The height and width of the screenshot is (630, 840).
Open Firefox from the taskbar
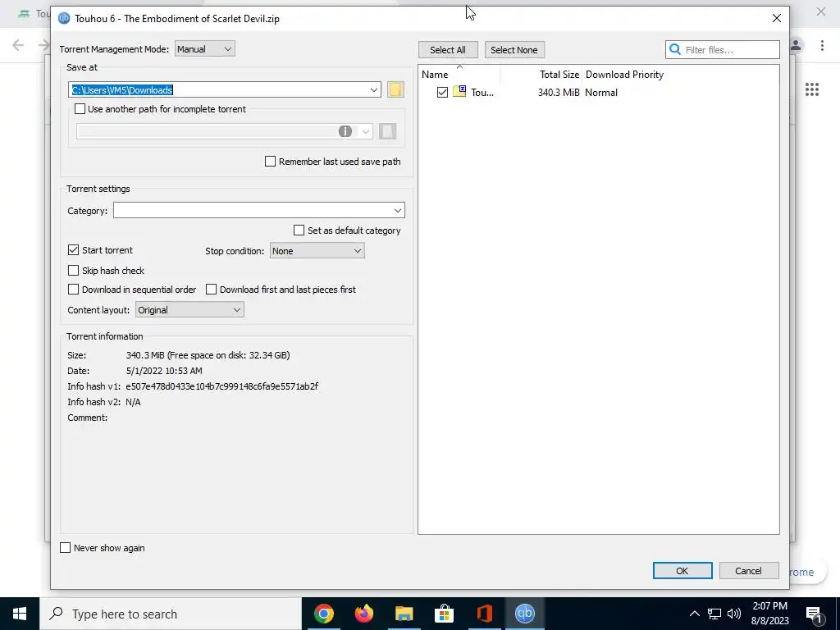coord(363,614)
